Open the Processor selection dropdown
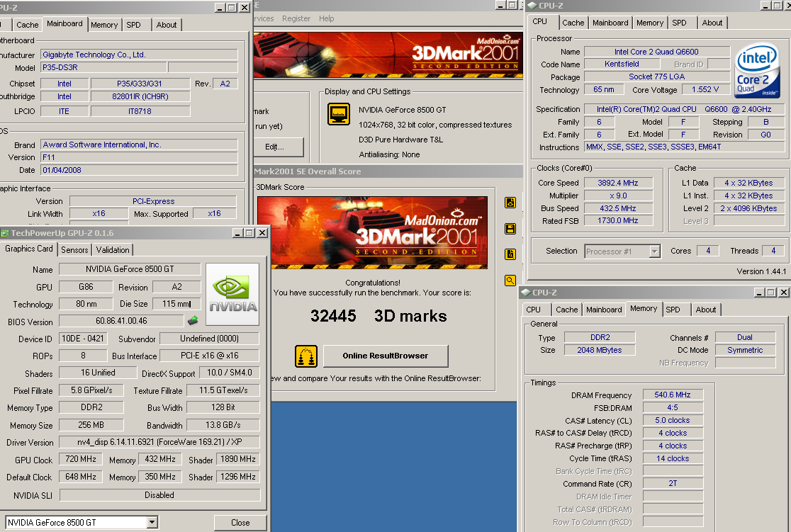Image resolution: width=791 pixels, height=532 pixels. tap(654, 251)
